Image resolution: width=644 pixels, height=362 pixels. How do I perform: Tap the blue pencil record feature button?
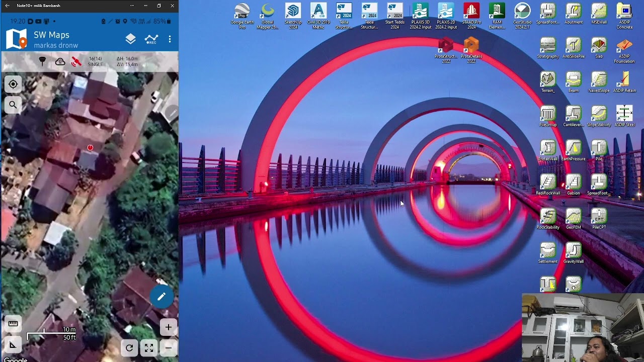pos(161,297)
